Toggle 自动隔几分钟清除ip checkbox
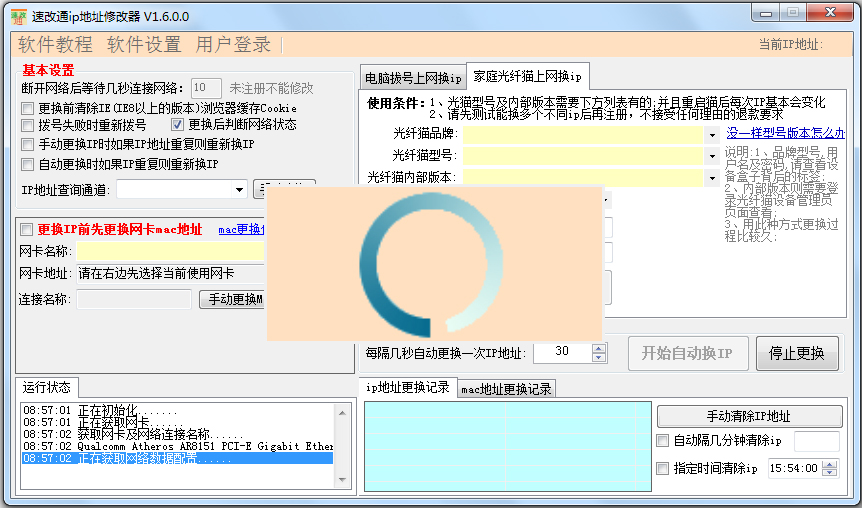This screenshot has height=508, width=862. tap(663, 440)
